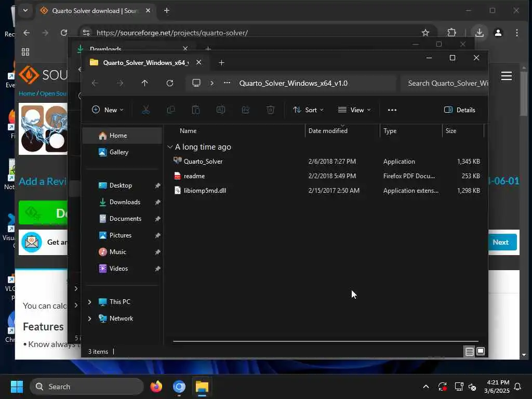Screen dimensions: 532x399
Task: Toggle the Details pane button
Action: coord(460,110)
